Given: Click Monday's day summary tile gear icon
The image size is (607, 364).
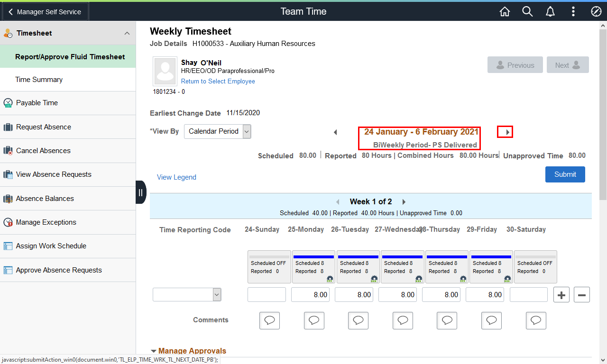Looking at the screenshot, I should pyautogui.click(x=330, y=279).
